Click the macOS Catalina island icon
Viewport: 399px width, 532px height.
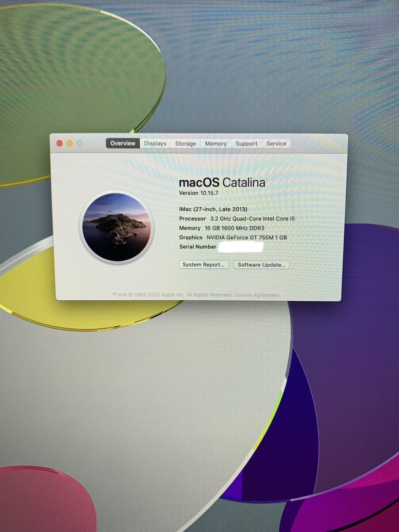coord(117,227)
